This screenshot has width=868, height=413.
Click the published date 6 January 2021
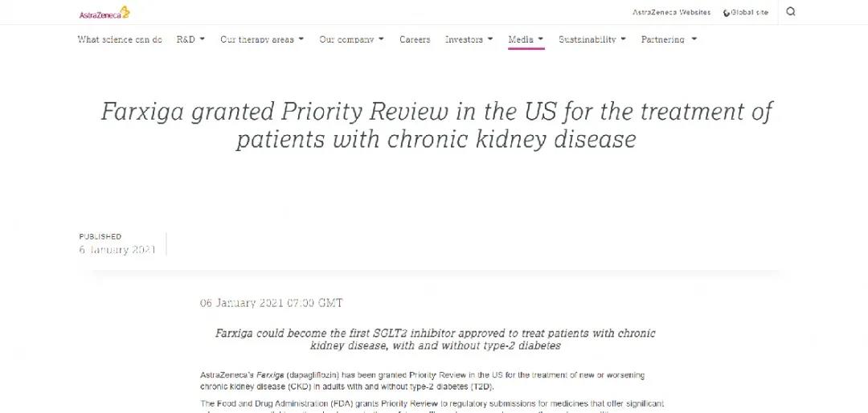click(117, 250)
